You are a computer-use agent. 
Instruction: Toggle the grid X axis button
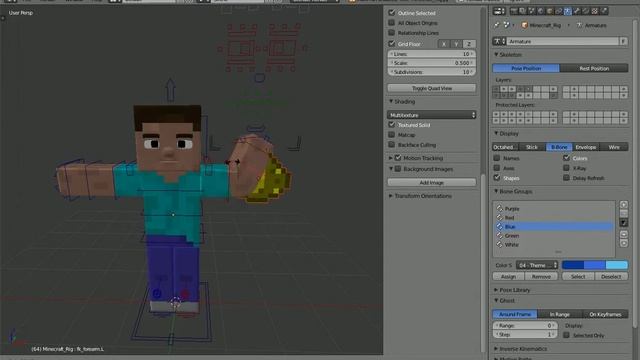[444, 44]
